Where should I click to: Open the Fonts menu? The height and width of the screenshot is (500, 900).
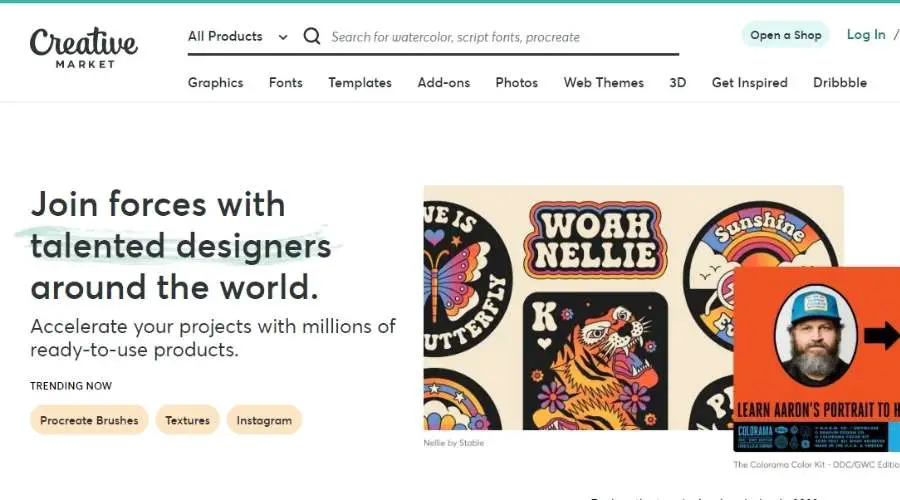(x=286, y=83)
